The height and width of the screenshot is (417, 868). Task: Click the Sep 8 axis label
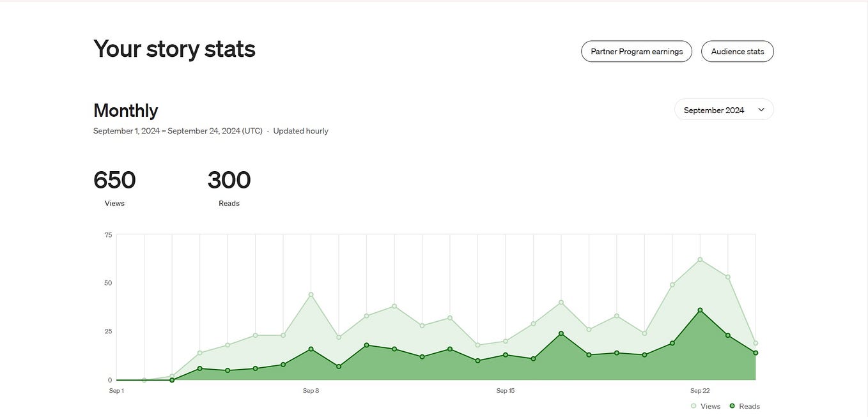pos(311,390)
